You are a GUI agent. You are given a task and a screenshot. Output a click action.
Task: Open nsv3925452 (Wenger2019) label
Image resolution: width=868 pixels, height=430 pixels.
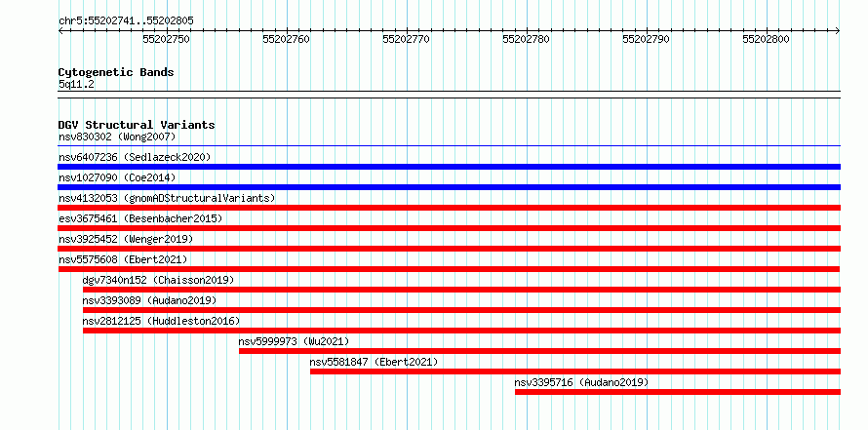click(126, 239)
